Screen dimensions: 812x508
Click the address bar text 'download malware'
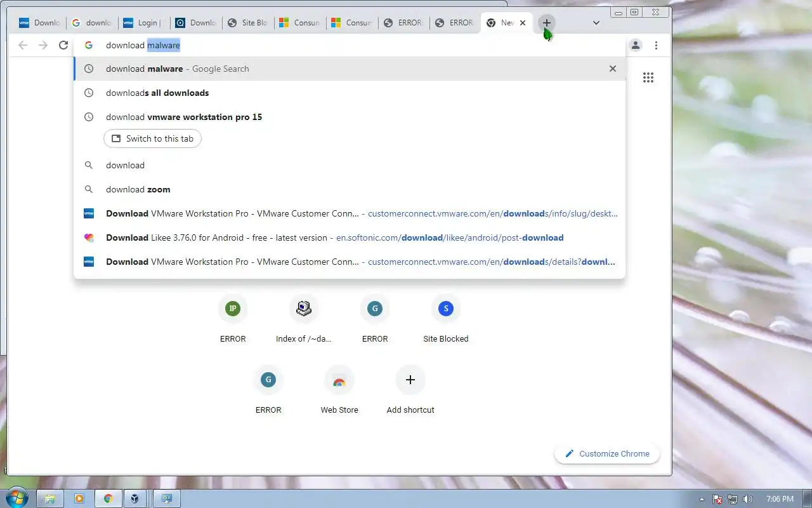coord(143,45)
